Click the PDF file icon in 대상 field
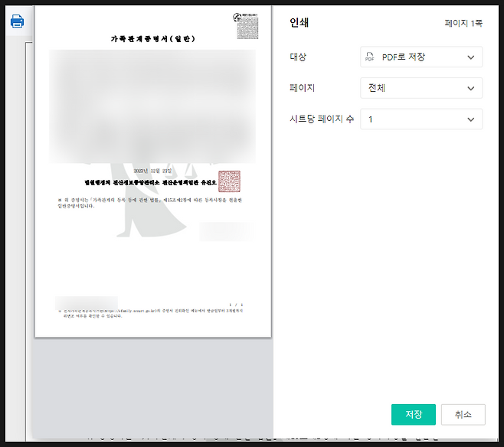 click(x=370, y=57)
